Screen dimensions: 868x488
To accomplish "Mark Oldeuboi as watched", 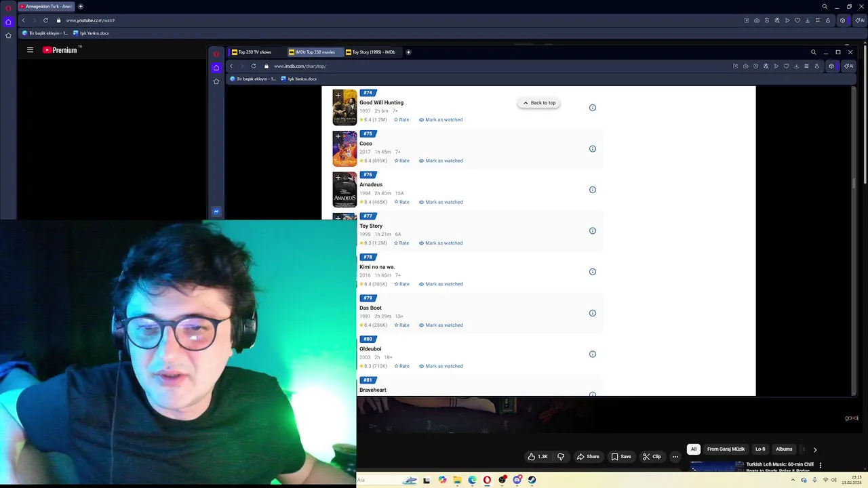I will point(441,366).
